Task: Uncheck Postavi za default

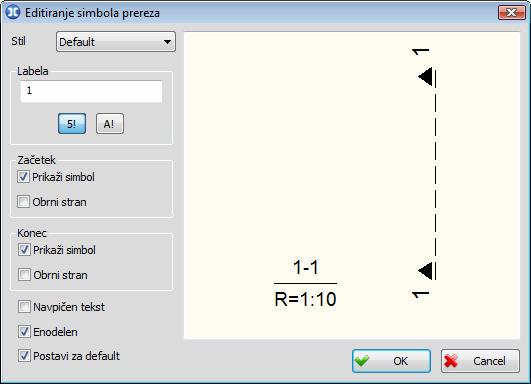Action: click(24, 356)
